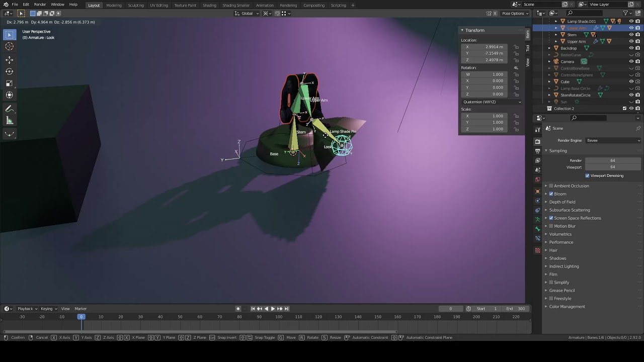Switch to the Animation workspace tab
644x362 pixels.
[x=265, y=5]
